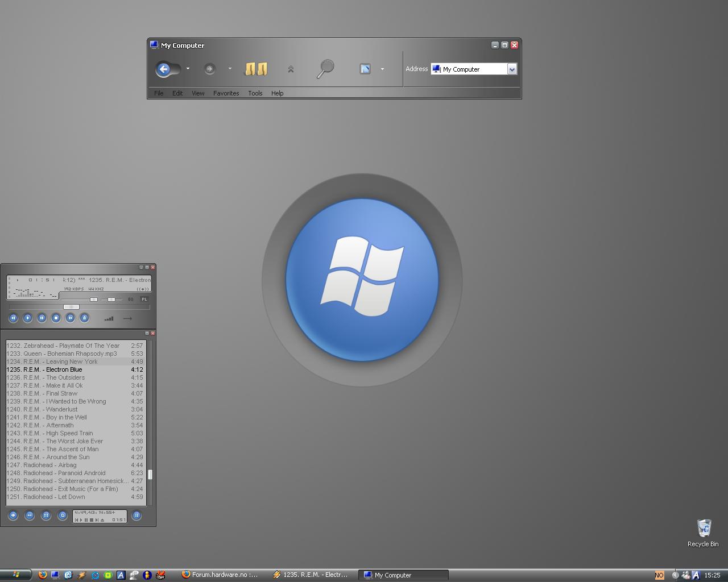The height and width of the screenshot is (582, 728).
Task: Click the Winamp seek bar handle
Action: [x=71, y=307]
